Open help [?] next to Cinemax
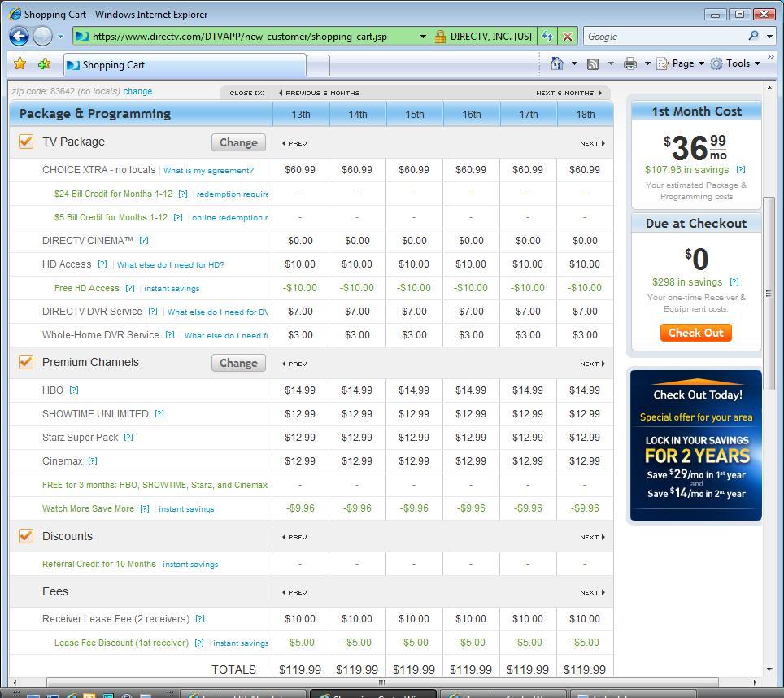Image resolution: width=784 pixels, height=698 pixels. tap(93, 460)
